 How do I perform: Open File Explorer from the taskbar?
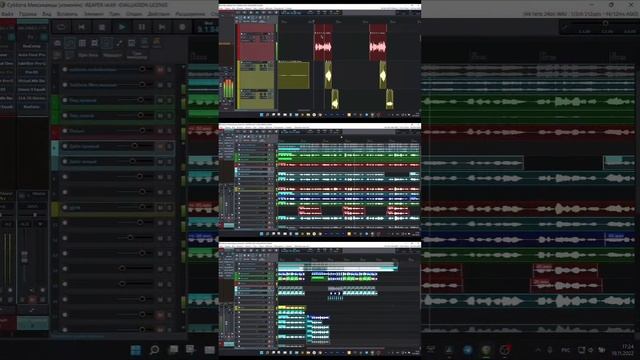[x=209, y=350]
